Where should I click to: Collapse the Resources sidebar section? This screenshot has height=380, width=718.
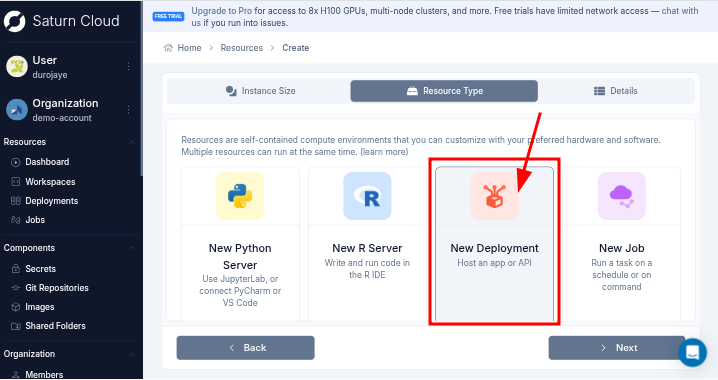point(132,142)
